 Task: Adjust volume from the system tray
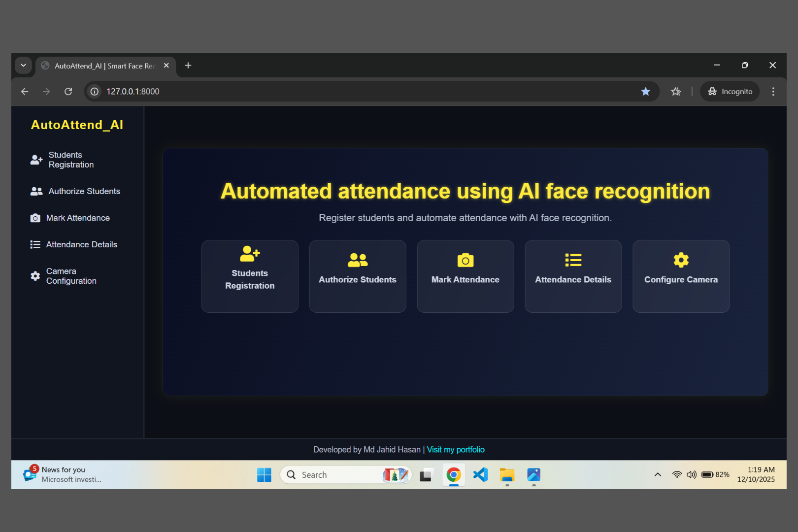(x=692, y=474)
